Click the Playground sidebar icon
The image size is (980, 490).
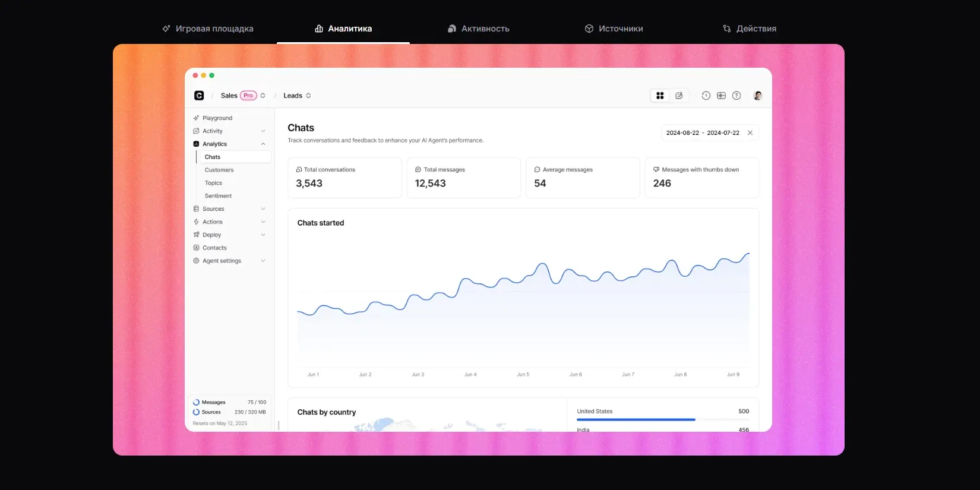click(196, 118)
